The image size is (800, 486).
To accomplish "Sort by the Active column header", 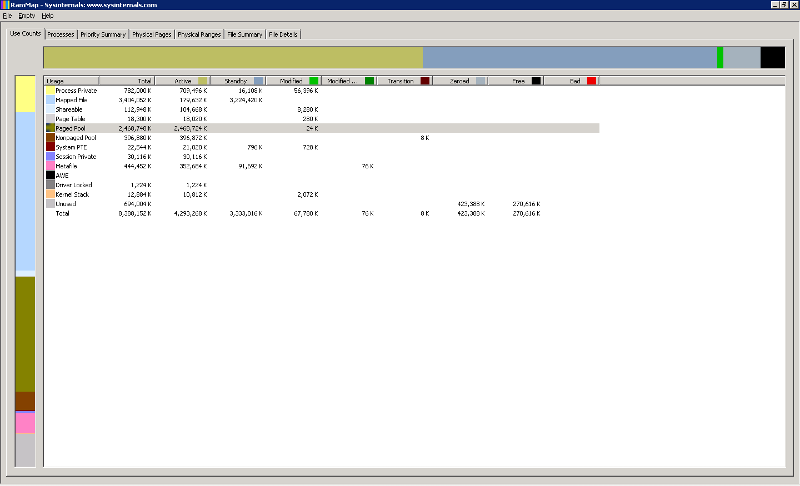I will (183, 81).
